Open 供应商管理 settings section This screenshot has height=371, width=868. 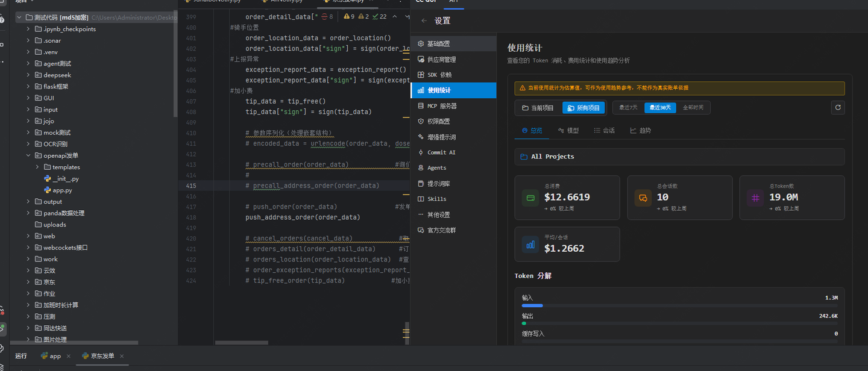pyautogui.click(x=453, y=60)
